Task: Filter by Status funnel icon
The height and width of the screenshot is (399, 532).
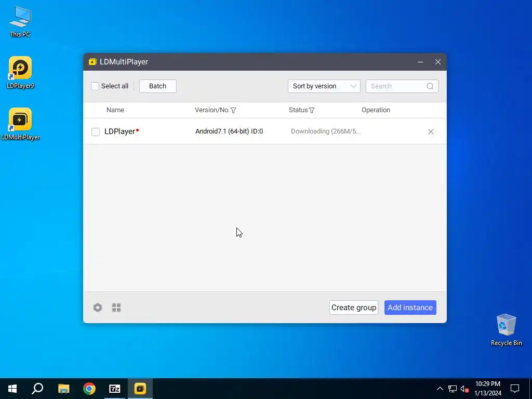Action: [312, 110]
